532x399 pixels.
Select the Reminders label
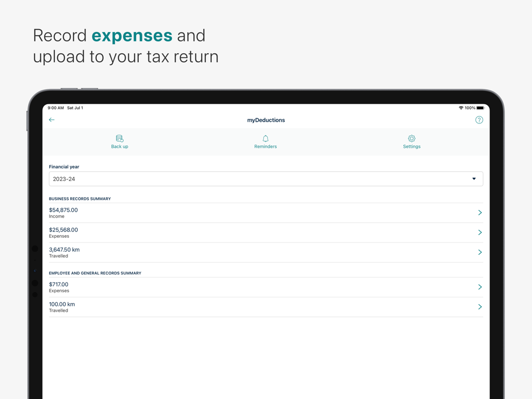coord(265,147)
